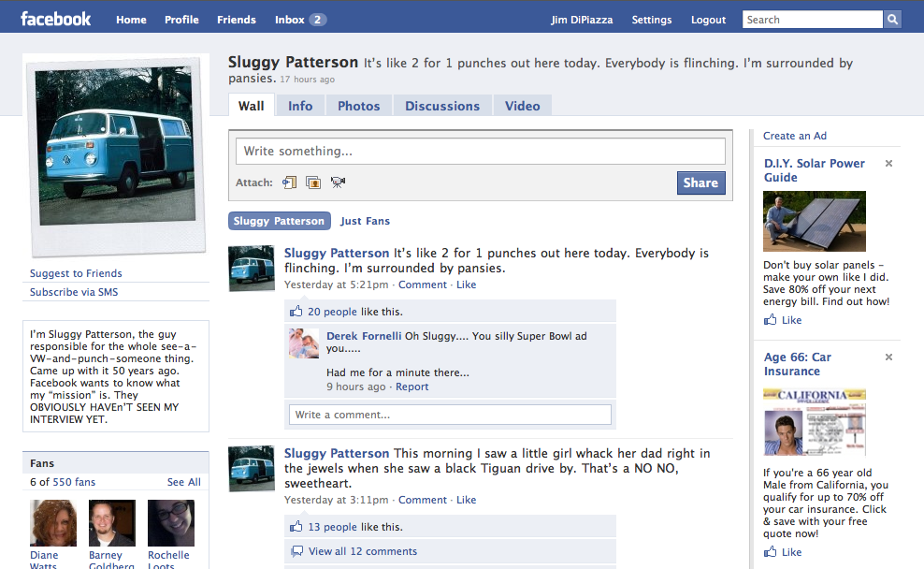Click the solar panel ad image

pyautogui.click(x=815, y=221)
